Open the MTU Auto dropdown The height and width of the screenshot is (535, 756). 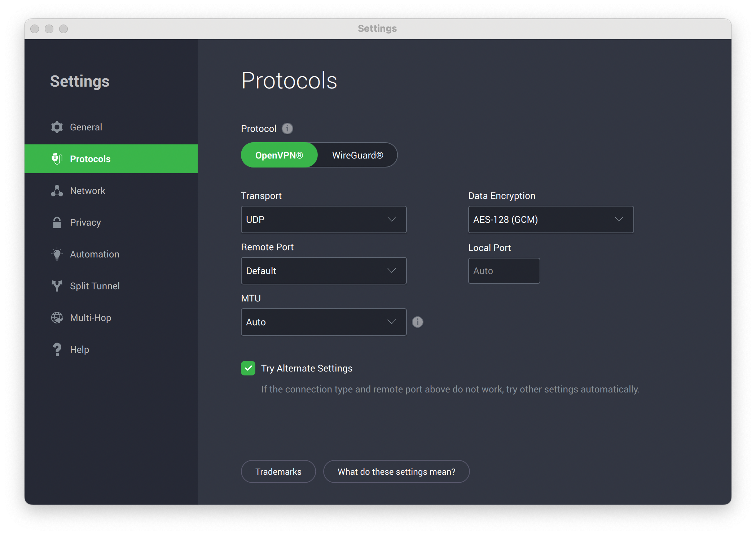pos(324,322)
